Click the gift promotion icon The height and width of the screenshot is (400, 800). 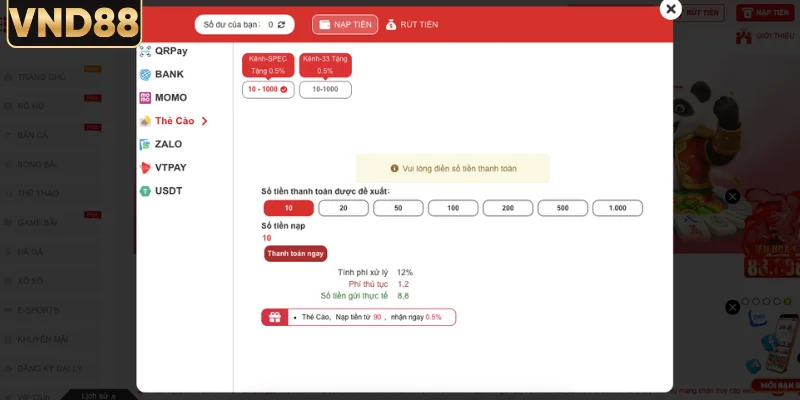coord(275,317)
